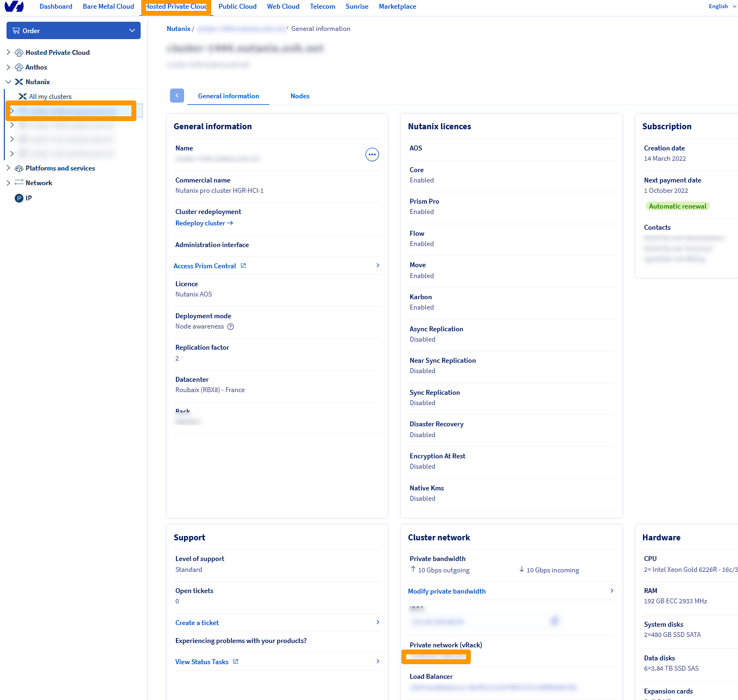This screenshot has width=738, height=700.
Task: Expand the Hosted Private Cloud tree item
Action: click(x=8, y=53)
